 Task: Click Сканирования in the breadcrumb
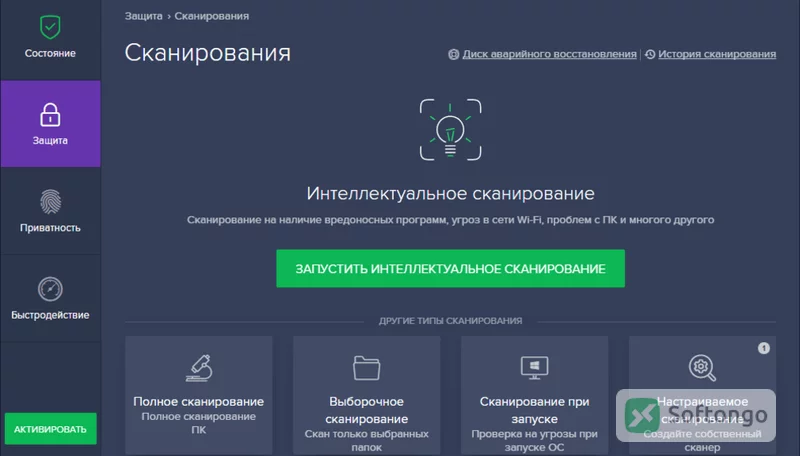[x=212, y=16]
